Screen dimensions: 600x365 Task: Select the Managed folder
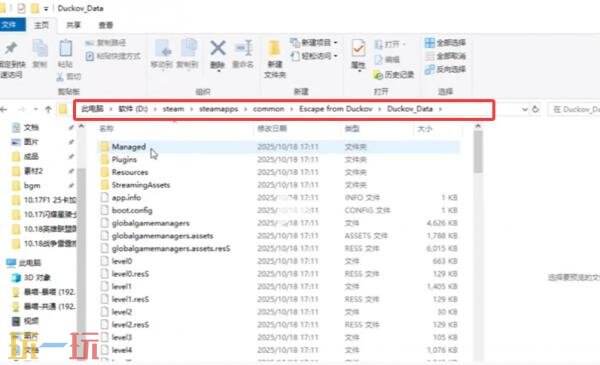coord(279,147)
